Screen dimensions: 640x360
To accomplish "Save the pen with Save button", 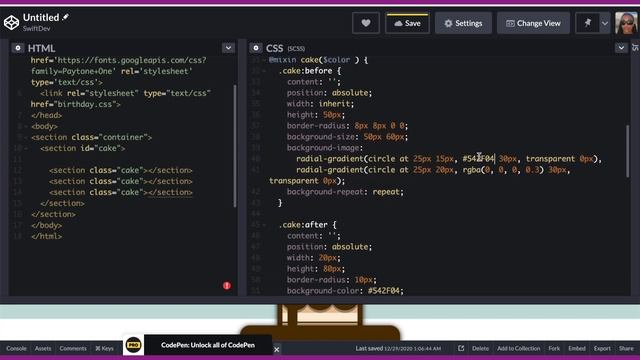I will tap(407, 23).
